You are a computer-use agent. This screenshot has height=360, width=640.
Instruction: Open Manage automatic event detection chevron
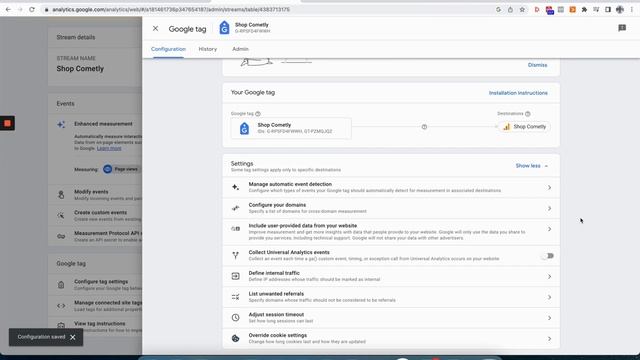point(549,187)
